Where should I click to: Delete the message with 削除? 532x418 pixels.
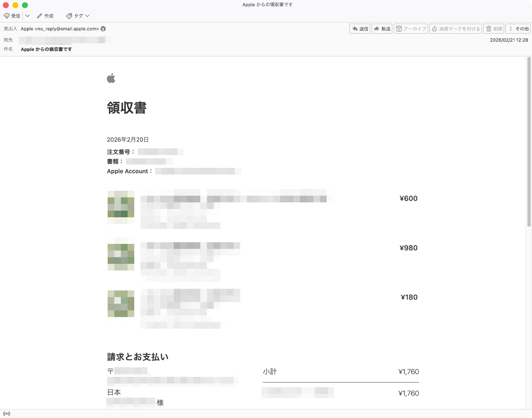click(494, 29)
